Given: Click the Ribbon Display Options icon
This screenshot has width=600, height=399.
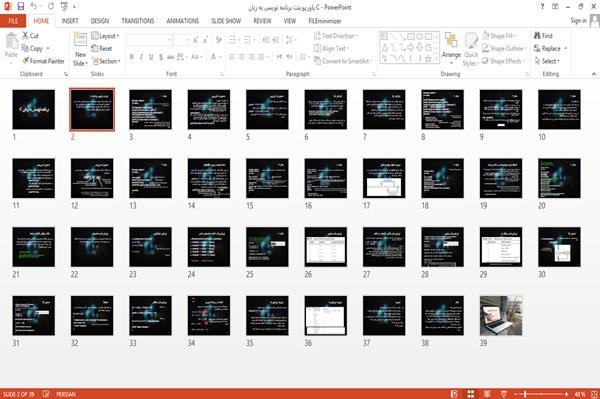Looking at the screenshot, I should point(555,7).
